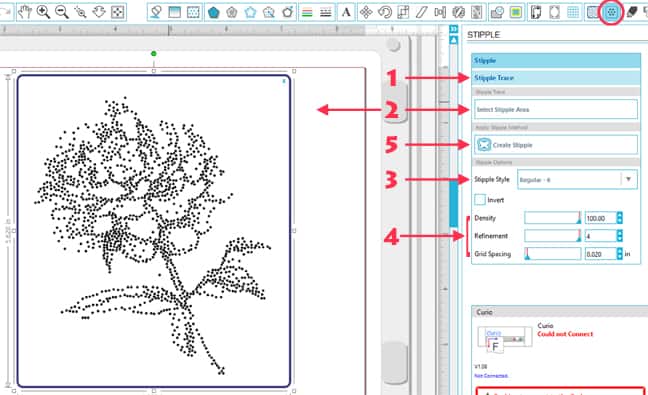Click Select Stipple Area button
648x395 pixels.
click(x=556, y=109)
